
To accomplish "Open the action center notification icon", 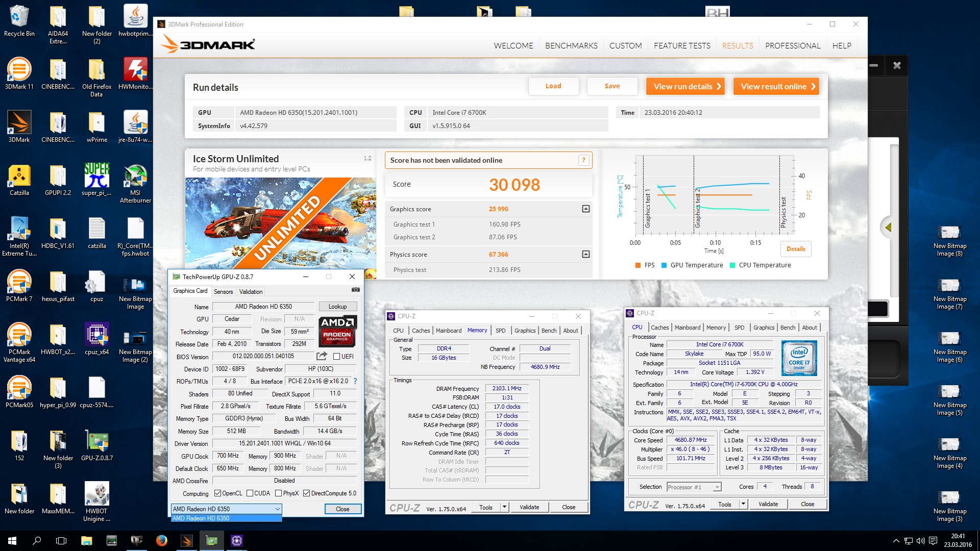I will (x=933, y=541).
